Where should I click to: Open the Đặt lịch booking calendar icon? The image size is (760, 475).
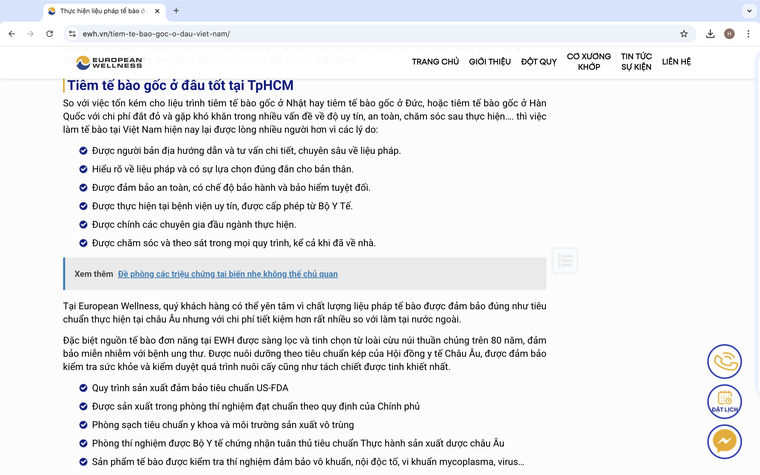coord(724,402)
